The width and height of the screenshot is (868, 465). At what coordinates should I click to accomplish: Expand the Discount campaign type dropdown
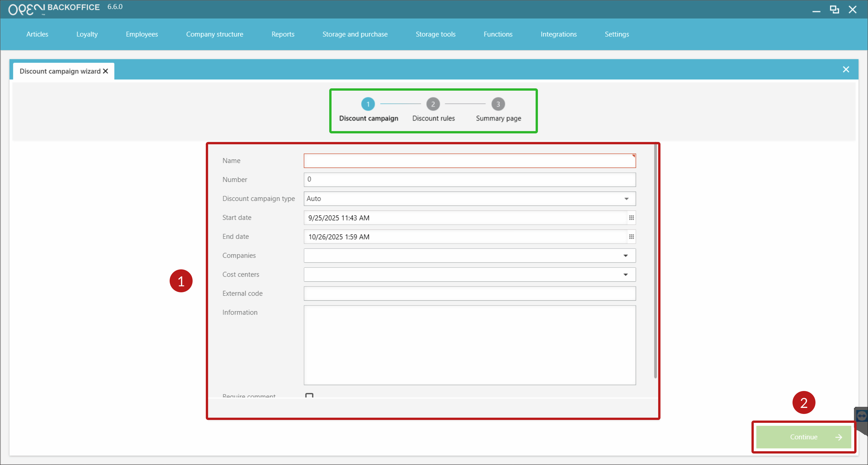pyautogui.click(x=626, y=199)
